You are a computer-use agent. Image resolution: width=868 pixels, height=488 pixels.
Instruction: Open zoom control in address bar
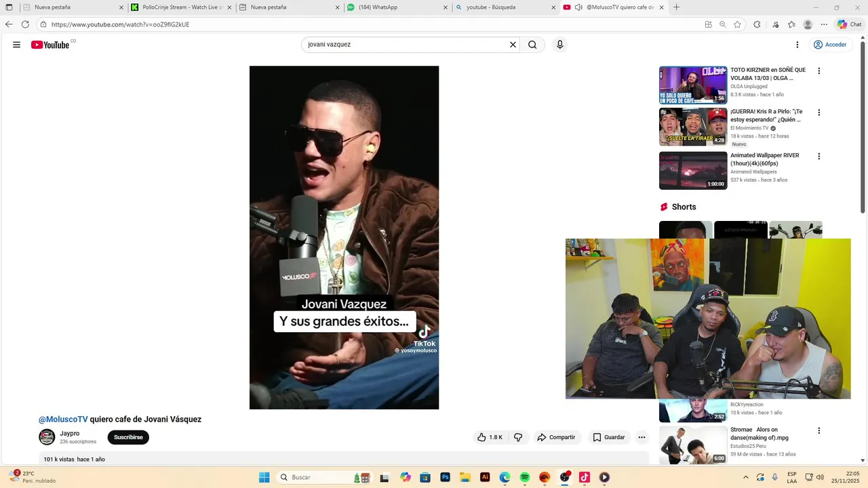click(x=723, y=24)
